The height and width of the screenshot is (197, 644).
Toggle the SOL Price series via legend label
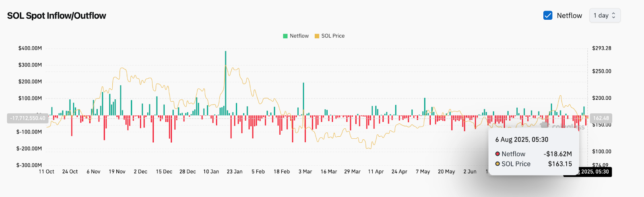333,36
